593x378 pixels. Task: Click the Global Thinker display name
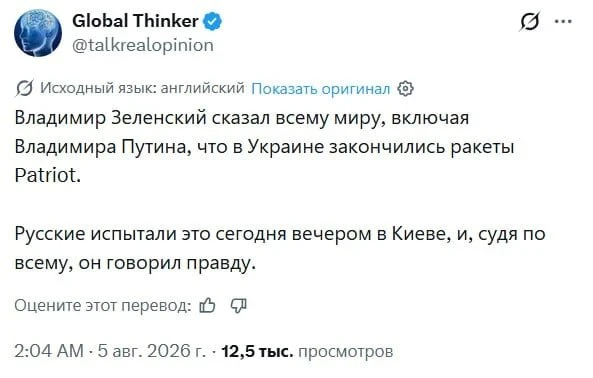(x=135, y=21)
